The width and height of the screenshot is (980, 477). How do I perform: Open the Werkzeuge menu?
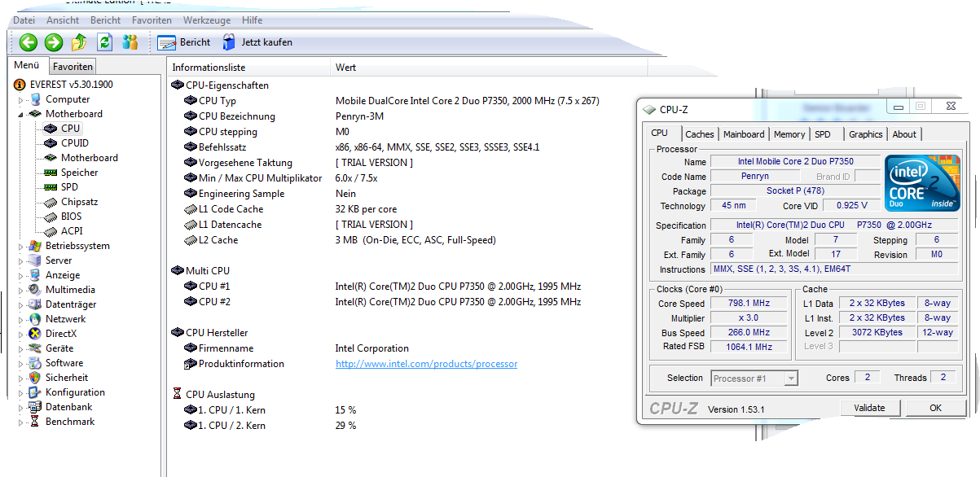pos(206,20)
